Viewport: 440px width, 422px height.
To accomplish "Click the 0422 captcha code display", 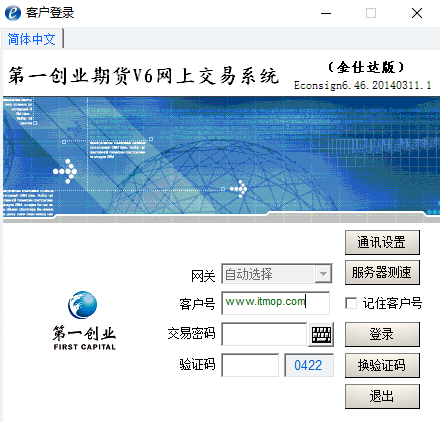I will [309, 365].
